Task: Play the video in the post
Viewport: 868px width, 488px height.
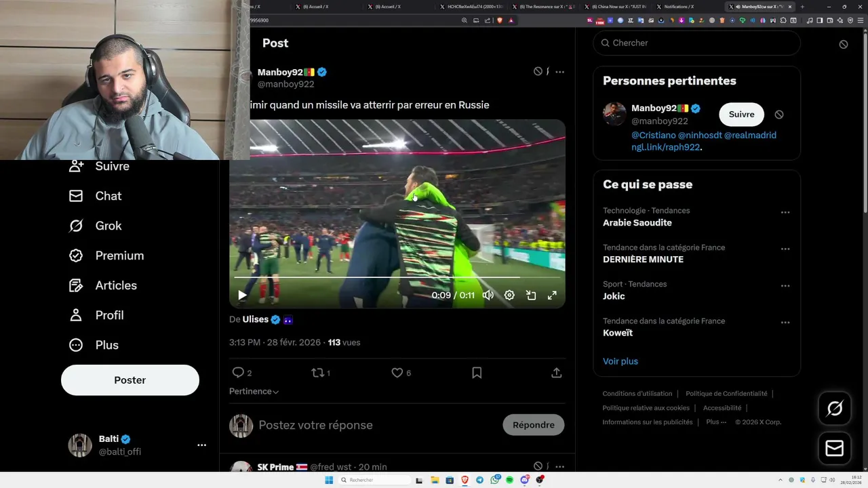Action: [x=242, y=295]
